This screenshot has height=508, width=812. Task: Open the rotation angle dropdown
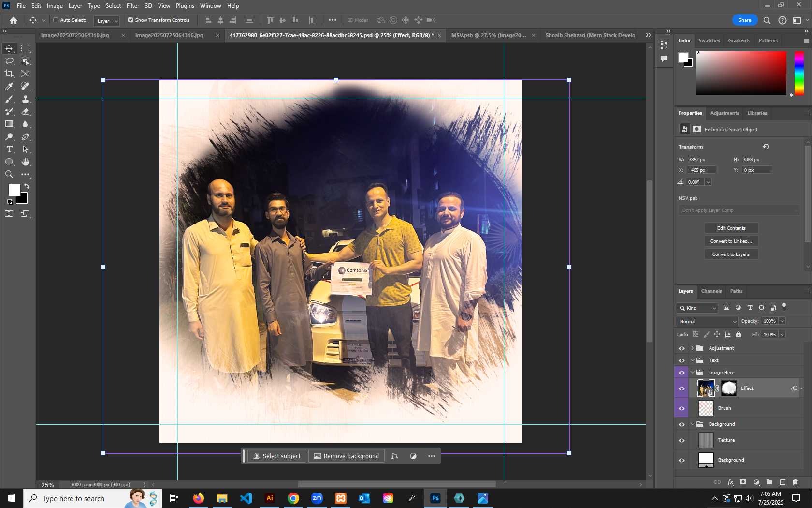coord(708,182)
